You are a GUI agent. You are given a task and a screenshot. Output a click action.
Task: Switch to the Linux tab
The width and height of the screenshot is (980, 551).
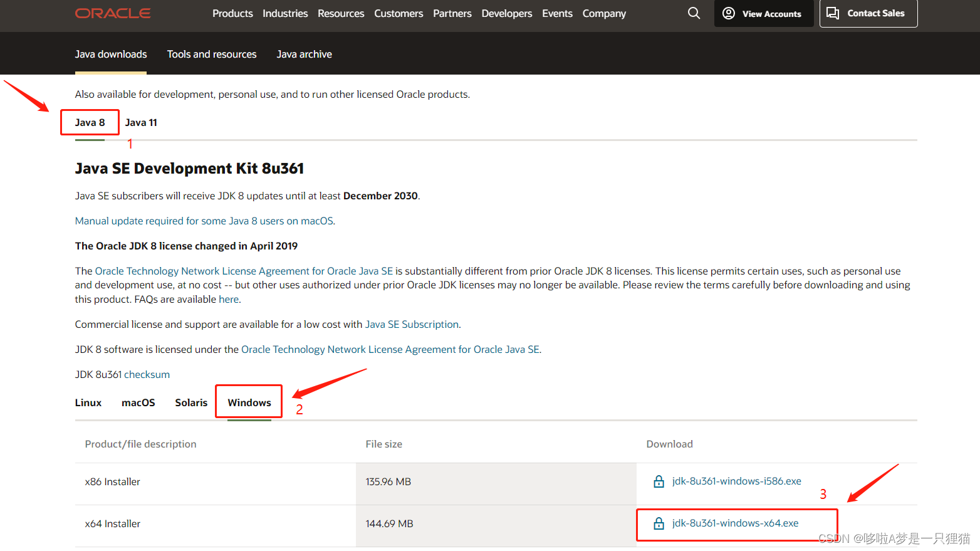tap(88, 402)
